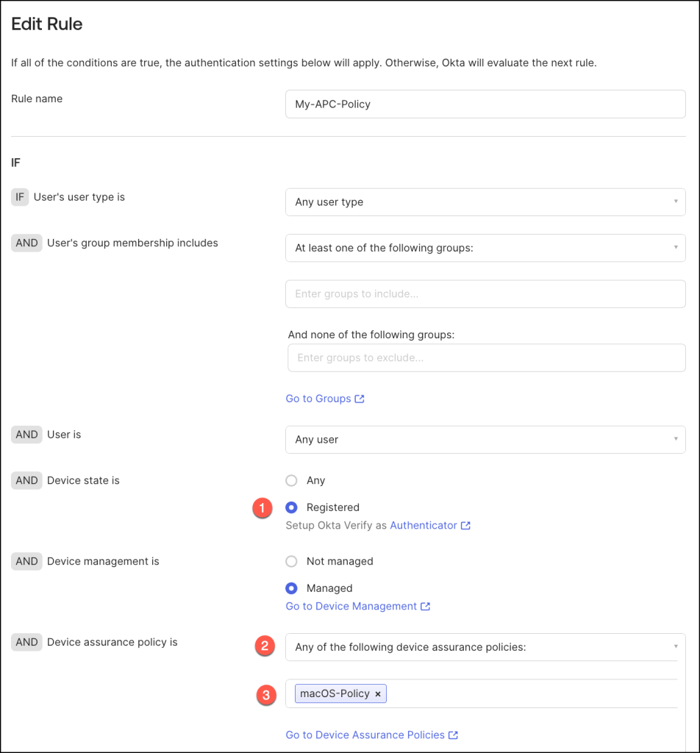The height and width of the screenshot is (753, 700).
Task: Expand the group membership condition dropdown
Action: 485,249
